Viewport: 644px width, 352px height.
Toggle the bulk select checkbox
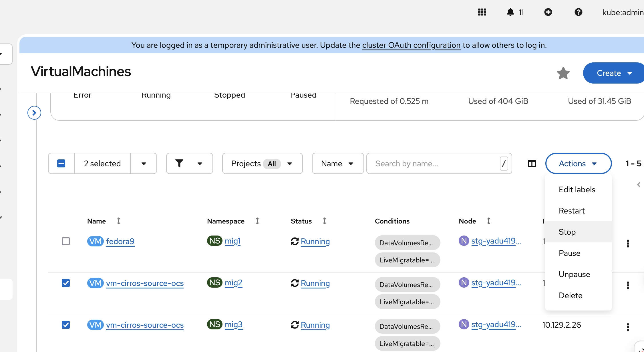coord(61,163)
